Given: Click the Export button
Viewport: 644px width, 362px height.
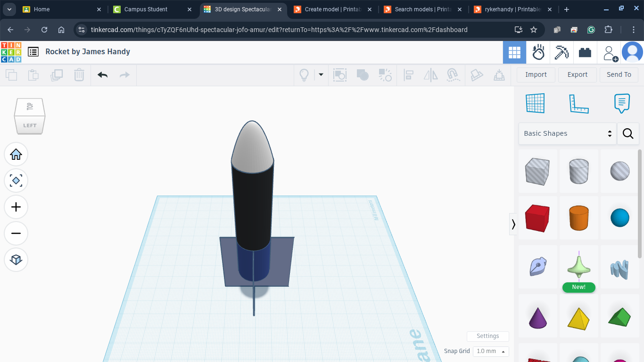Looking at the screenshot, I should tap(578, 74).
